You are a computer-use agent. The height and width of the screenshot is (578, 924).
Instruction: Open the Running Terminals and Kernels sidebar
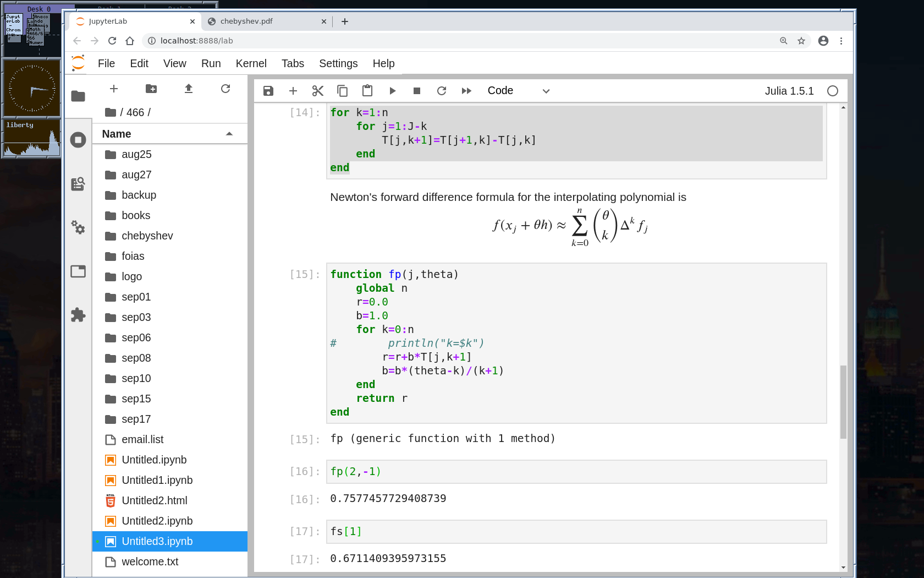78,140
